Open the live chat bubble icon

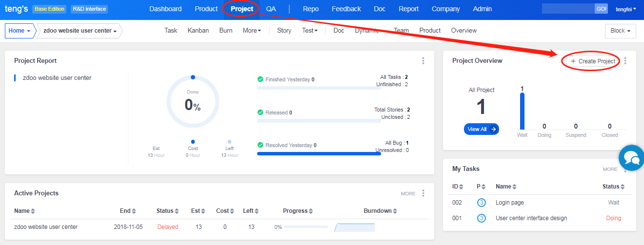pyautogui.click(x=631, y=158)
